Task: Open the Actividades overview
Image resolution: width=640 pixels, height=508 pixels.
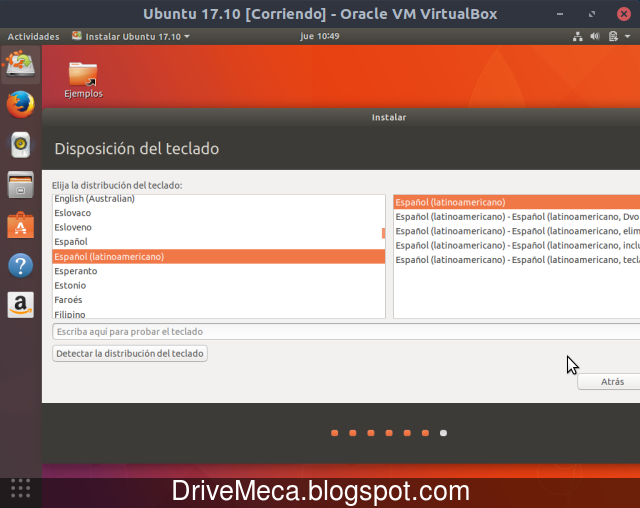Action: tap(33, 36)
